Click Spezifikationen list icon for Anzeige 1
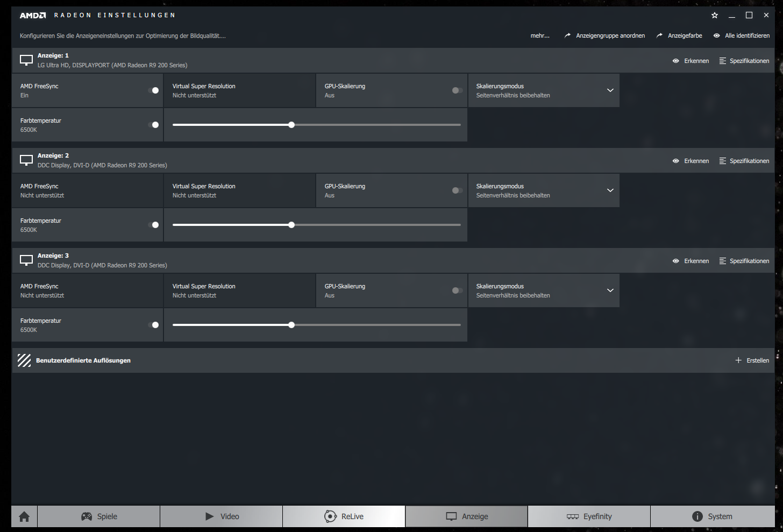 (723, 61)
